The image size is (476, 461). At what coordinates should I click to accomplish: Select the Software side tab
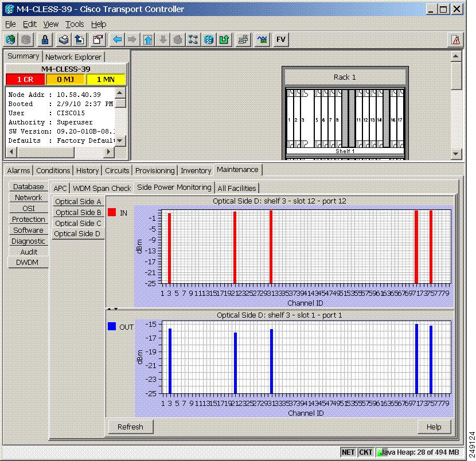29,230
